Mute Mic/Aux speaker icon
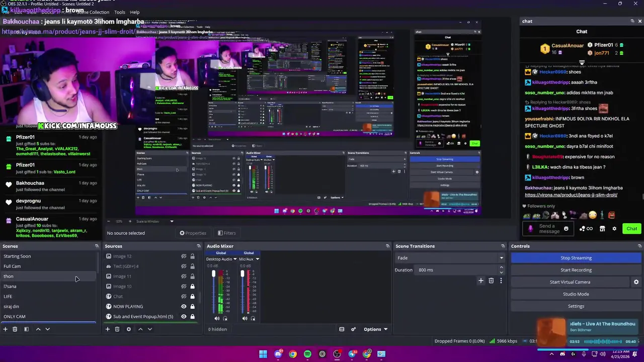 click(x=245, y=318)
